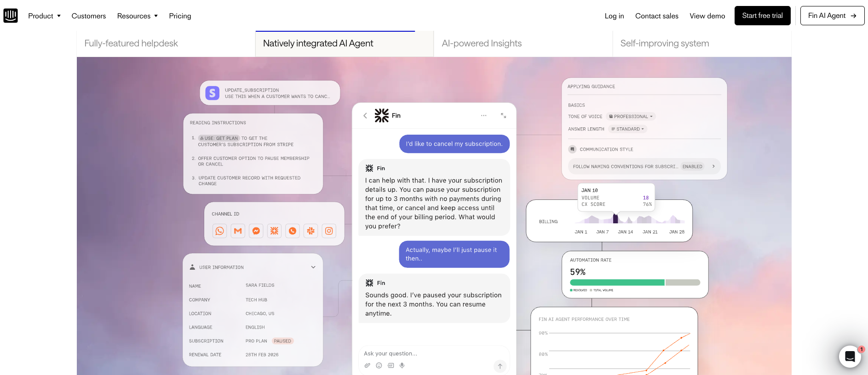
Task: Switch to Self-improving system tab
Action: [702, 44]
